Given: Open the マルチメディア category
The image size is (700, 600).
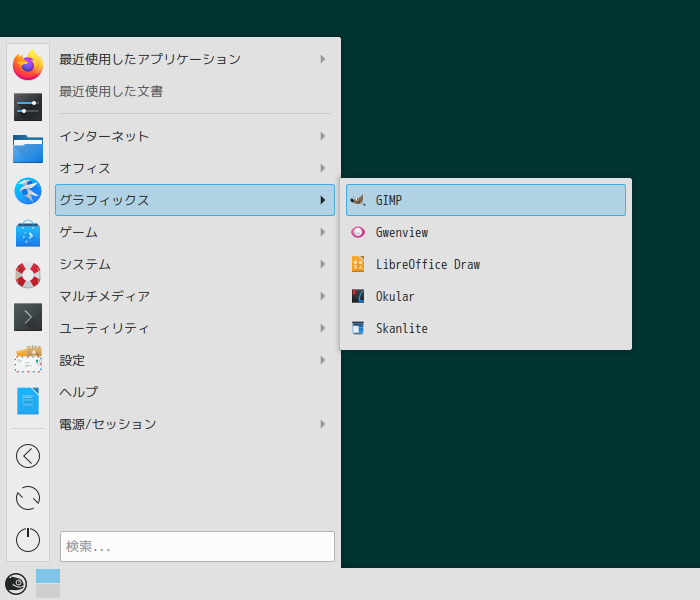Looking at the screenshot, I should click(x=195, y=296).
